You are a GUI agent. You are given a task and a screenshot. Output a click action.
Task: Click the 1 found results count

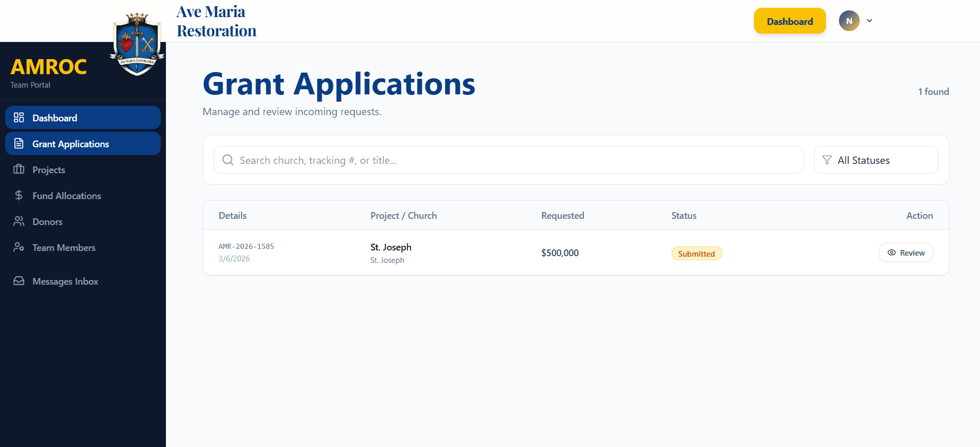tap(933, 91)
